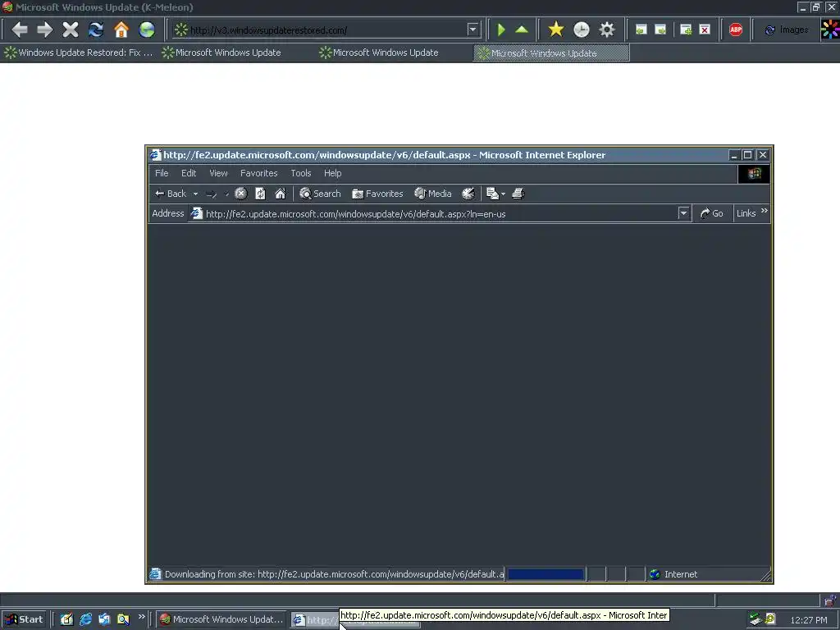Open a new tab icon
The image size is (840, 630).
coord(686,30)
